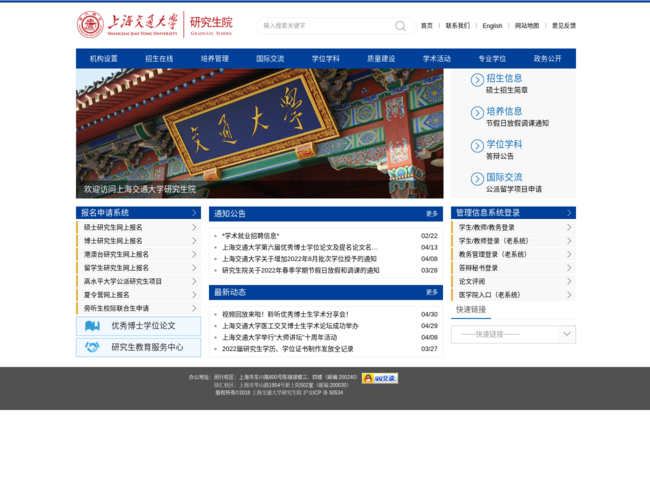This screenshot has width=650, height=500.
Task: Click the 交通大学 banner image
Action: click(x=260, y=133)
